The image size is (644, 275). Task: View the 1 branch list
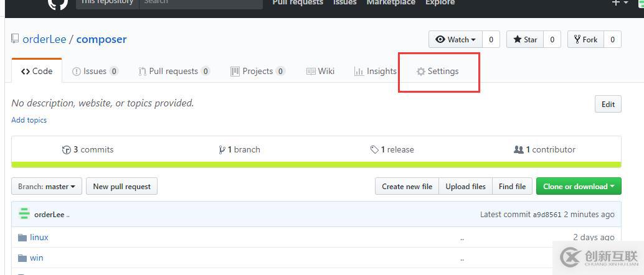239,149
